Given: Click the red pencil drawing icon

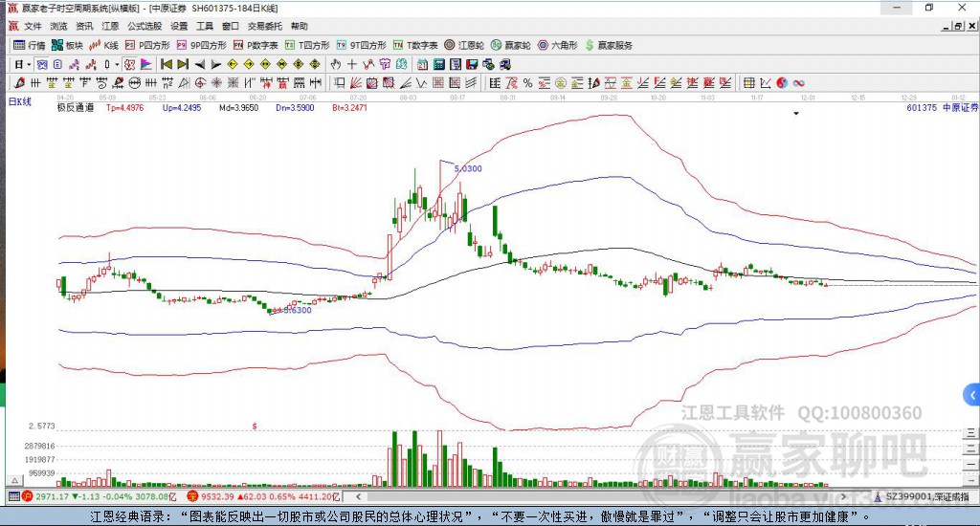Looking at the screenshot, I should (19, 83).
